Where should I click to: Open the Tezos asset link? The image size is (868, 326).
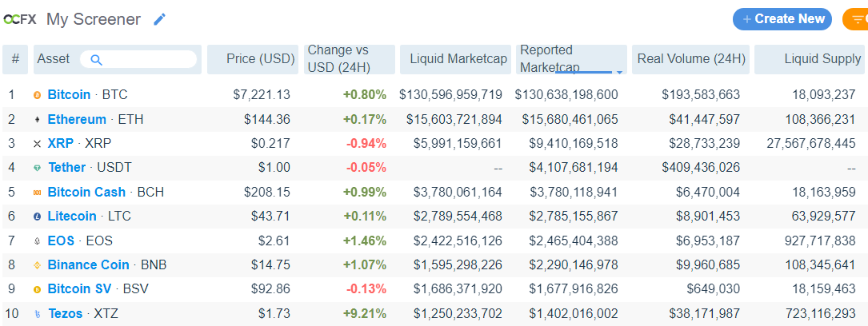pos(66,313)
